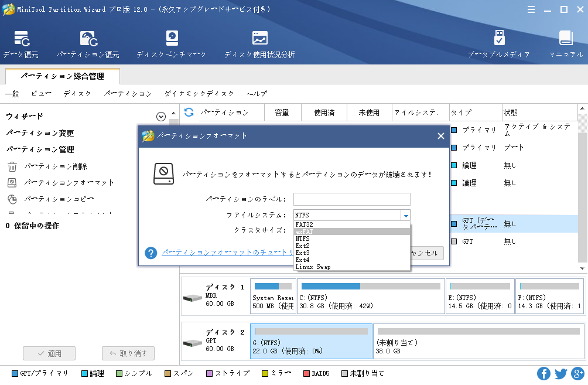
Task: Open the ディスク menu
Action: point(77,94)
